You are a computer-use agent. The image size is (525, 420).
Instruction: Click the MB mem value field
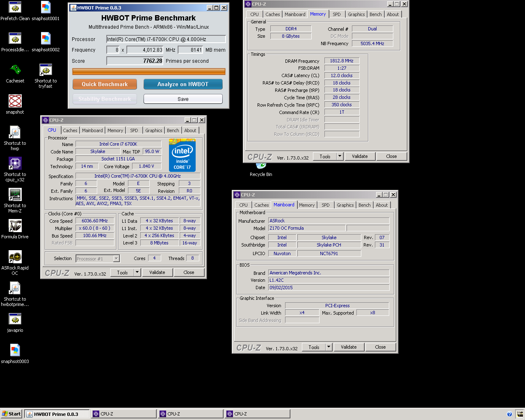coord(190,50)
